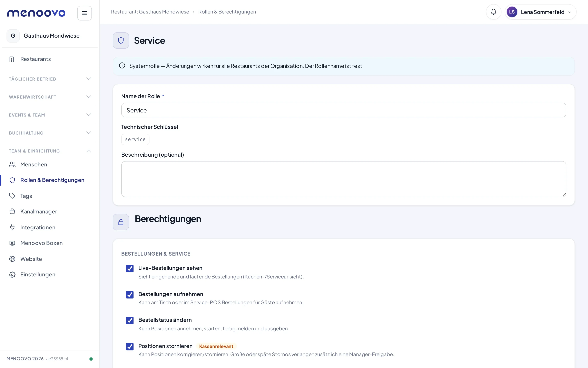Toggle Bestellstatus ändern checkbox
The image size is (588, 368).
(x=130, y=321)
